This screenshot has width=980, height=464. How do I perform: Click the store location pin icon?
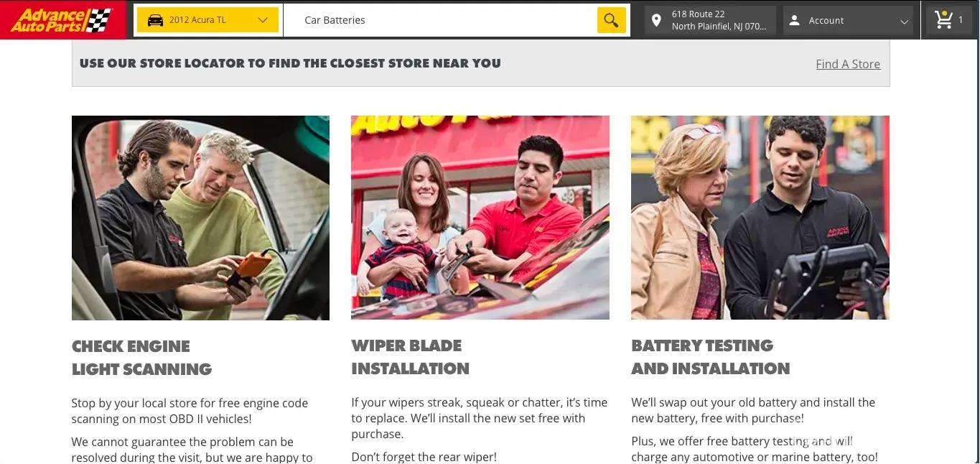pyautogui.click(x=656, y=20)
